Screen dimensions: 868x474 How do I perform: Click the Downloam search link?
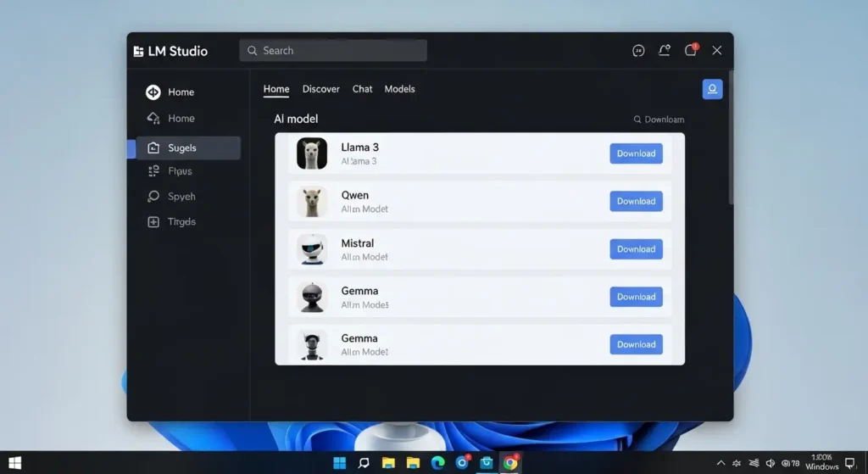click(659, 120)
